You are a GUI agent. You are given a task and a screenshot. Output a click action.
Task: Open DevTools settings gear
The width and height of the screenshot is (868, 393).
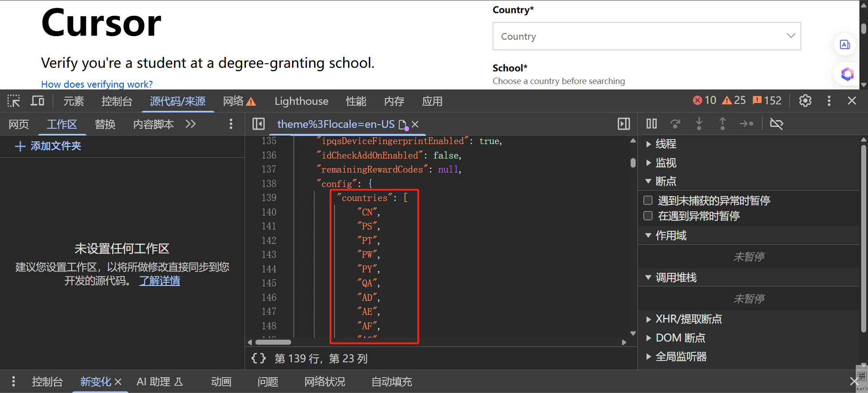[x=805, y=100]
